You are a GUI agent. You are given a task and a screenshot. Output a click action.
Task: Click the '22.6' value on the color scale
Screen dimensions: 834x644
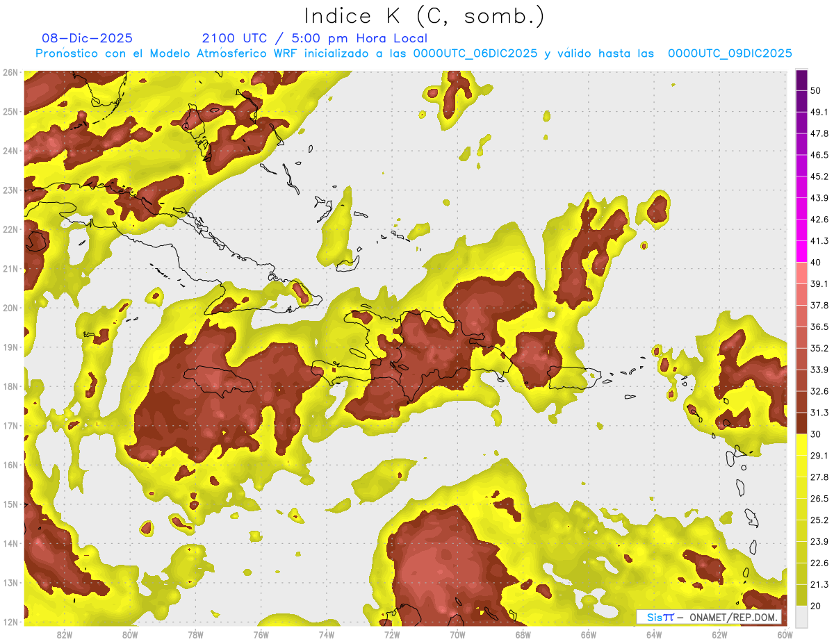pyautogui.click(x=819, y=563)
